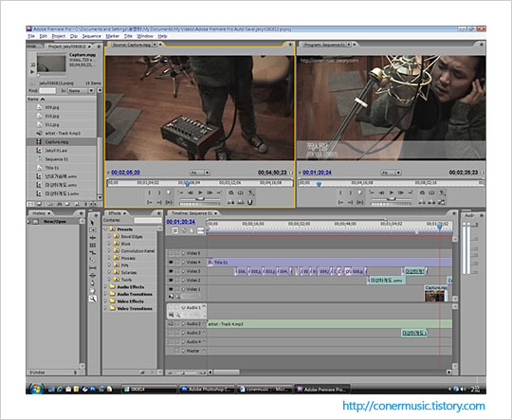
Task: Toggle Video 4 track eye visibility
Action: click(x=171, y=263)
